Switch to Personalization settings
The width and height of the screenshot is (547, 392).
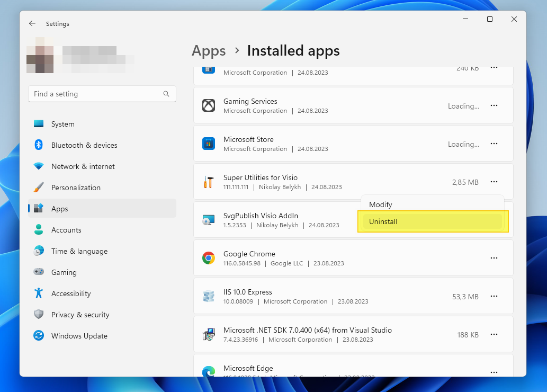click(x=102, y=188)
